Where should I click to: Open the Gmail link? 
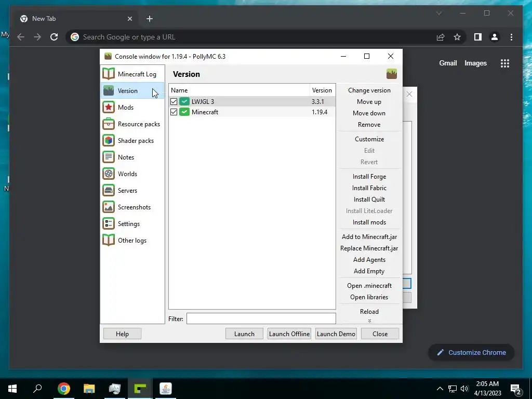click(448, 63)
